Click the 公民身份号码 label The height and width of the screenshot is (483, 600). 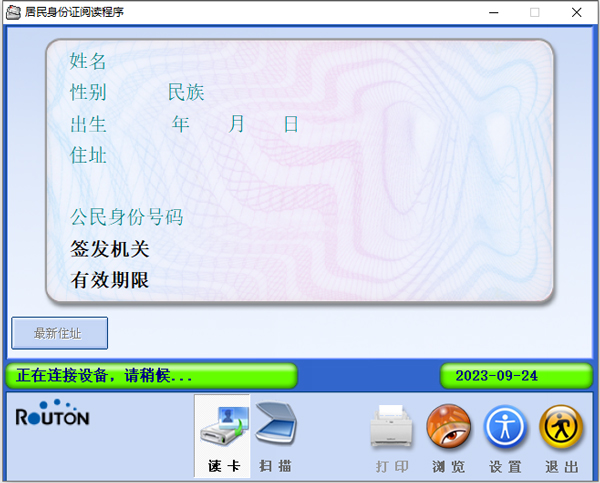tap(127, 217)
